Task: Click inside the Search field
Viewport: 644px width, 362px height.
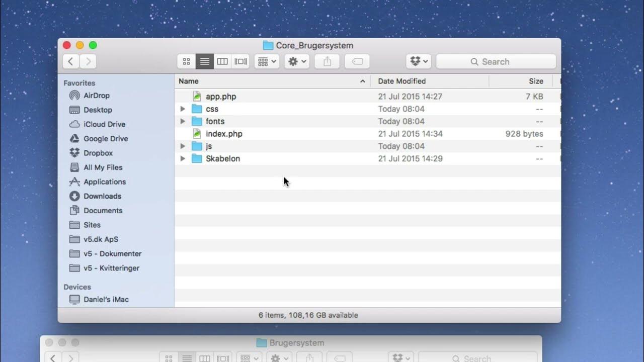Action: click(x=496, y=61)
